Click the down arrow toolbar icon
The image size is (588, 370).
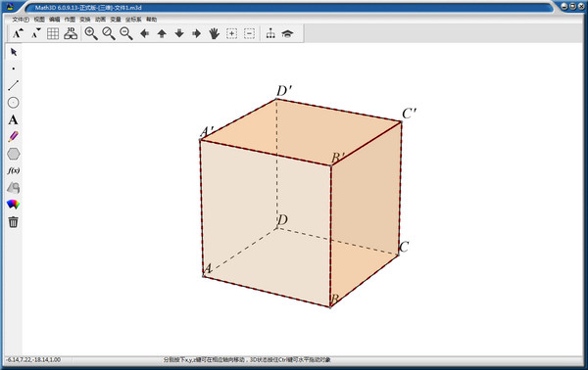(x=179, y=34)
